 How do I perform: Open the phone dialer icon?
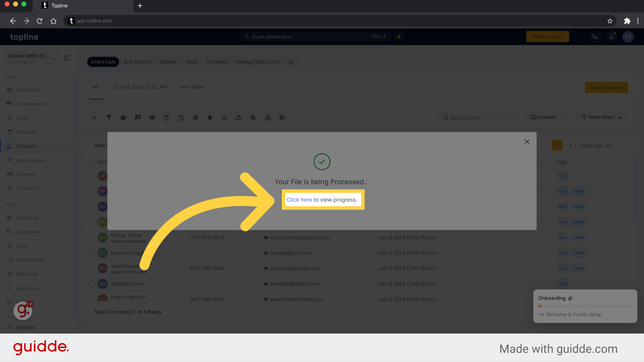coord(595,37)
